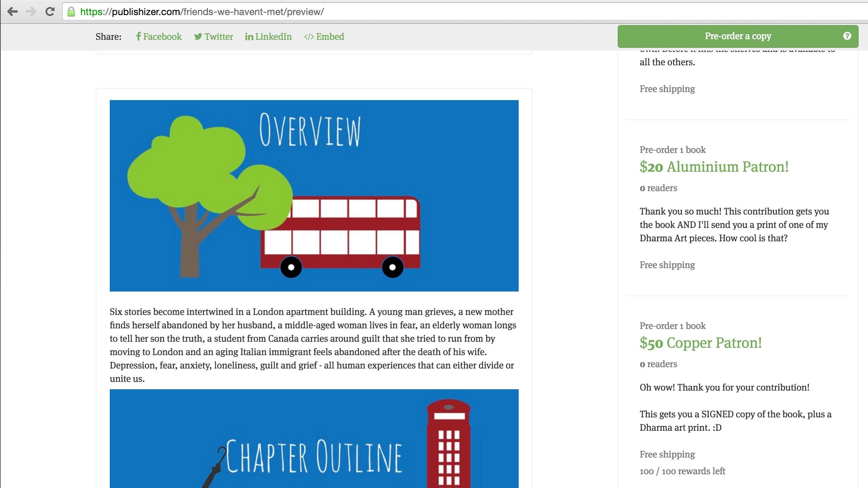
Task: Click 'Pre-order 1 book' above Aluminium Patron
Action: [x=673, y=150]
